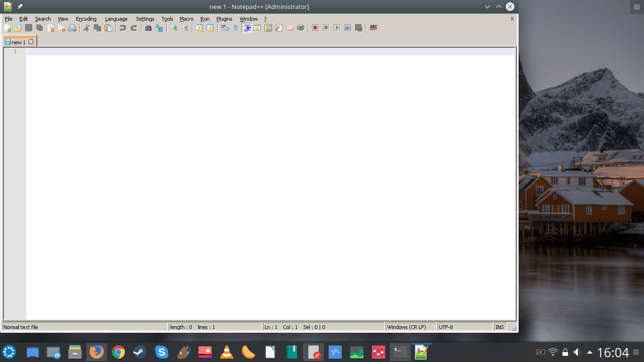Click the monitoring (tail -f) icon

301,28
